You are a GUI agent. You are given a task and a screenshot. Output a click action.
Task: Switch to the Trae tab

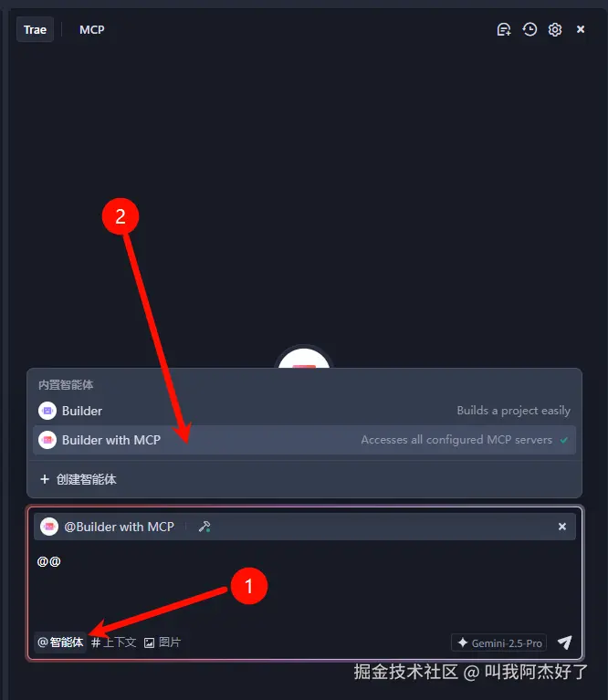click(35, 29)
